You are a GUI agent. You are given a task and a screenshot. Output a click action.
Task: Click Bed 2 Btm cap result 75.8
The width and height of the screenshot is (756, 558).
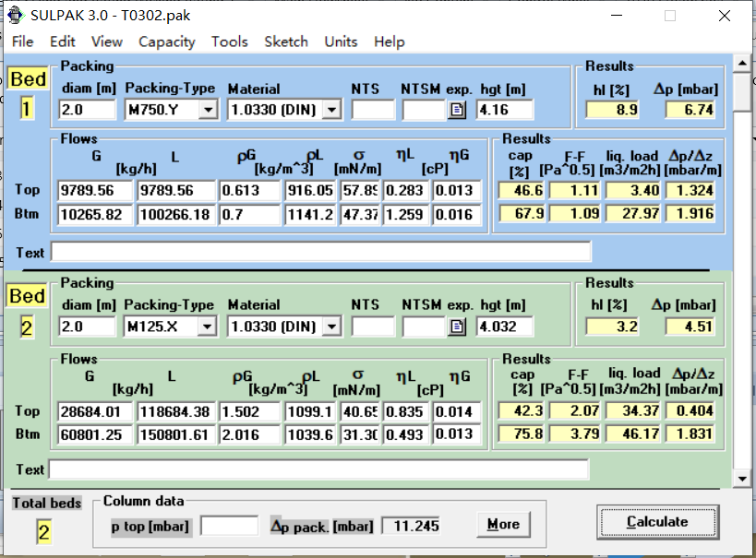coord(522,433)
